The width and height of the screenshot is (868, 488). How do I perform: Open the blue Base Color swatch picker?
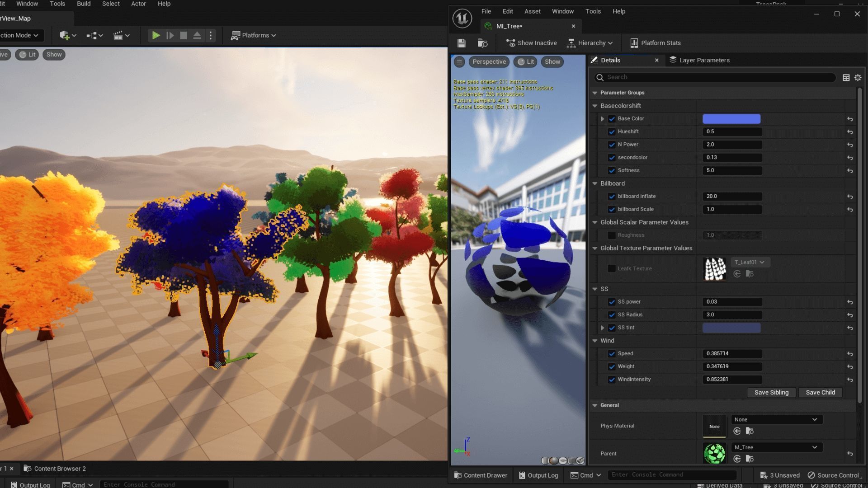point(731,119)
